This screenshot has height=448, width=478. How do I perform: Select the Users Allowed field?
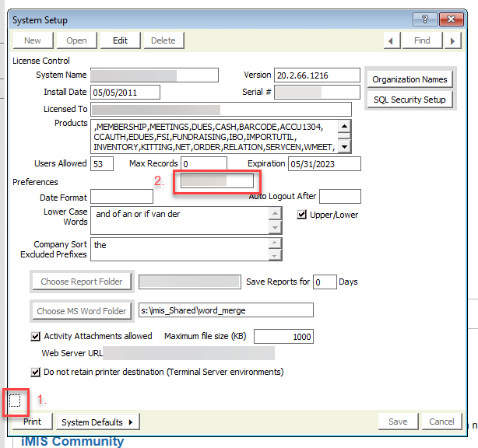pos(102,163)
